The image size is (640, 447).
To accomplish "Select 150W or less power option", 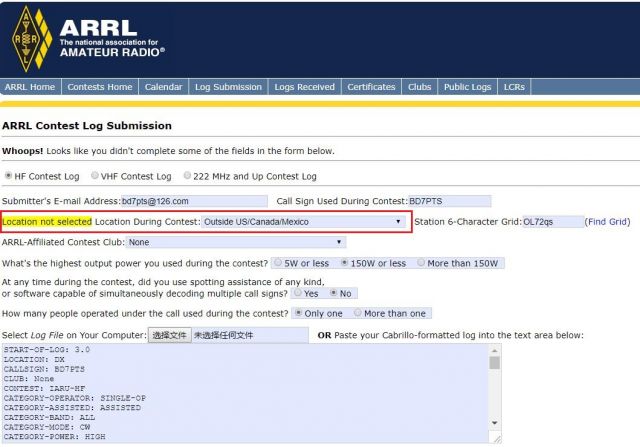I will point(344,262).
